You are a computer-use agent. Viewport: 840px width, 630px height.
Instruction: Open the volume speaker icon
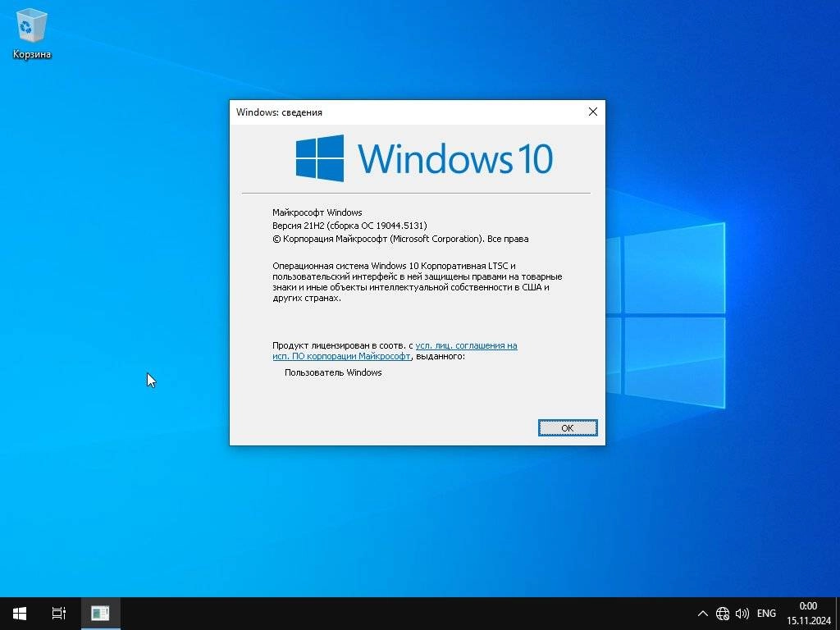click(x=742, y=614)
